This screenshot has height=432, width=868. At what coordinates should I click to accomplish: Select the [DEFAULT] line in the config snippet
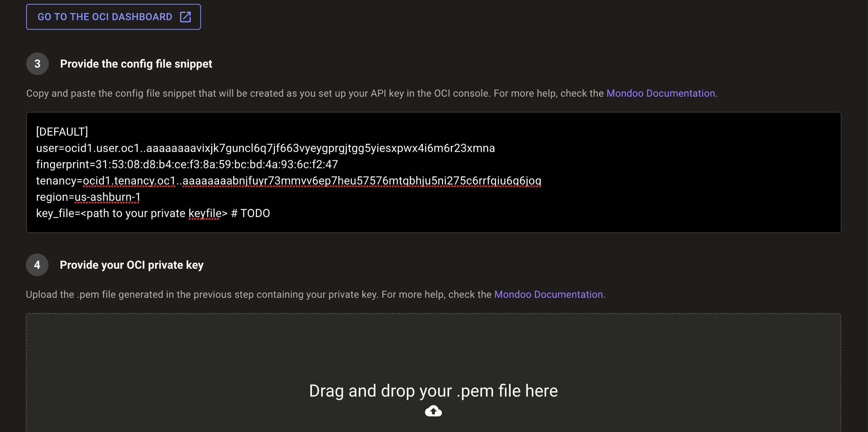(62, 131)
